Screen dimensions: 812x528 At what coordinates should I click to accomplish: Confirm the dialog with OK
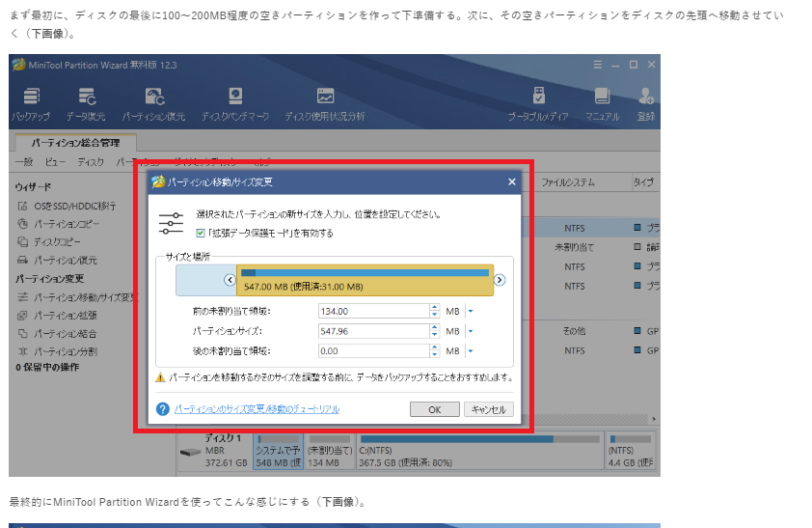pyautogui.click(x=435, y=409)
